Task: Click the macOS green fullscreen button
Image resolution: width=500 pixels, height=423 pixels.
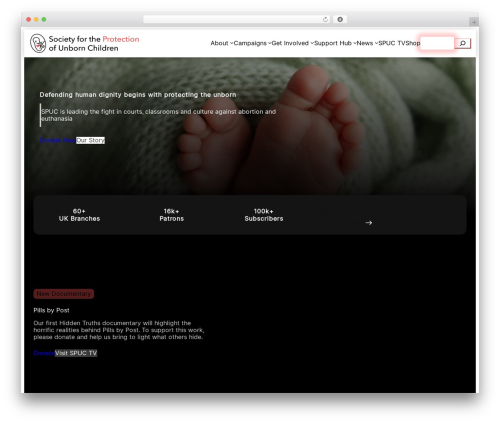Action: pyautogui.click(x=44, y=19)
